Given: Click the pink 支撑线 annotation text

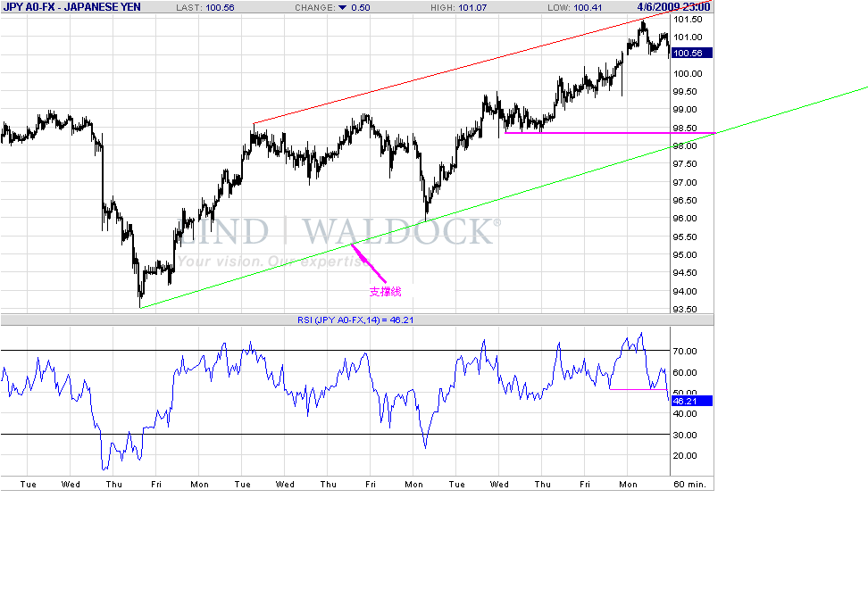Looking at the screenshot, I should (385, 292).
